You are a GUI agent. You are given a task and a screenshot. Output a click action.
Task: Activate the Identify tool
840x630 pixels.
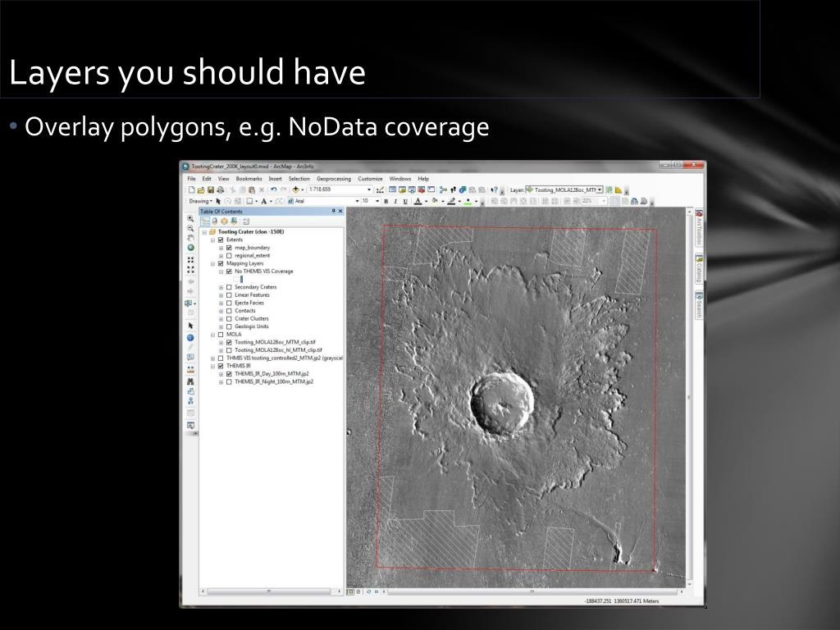pos(190,338)
